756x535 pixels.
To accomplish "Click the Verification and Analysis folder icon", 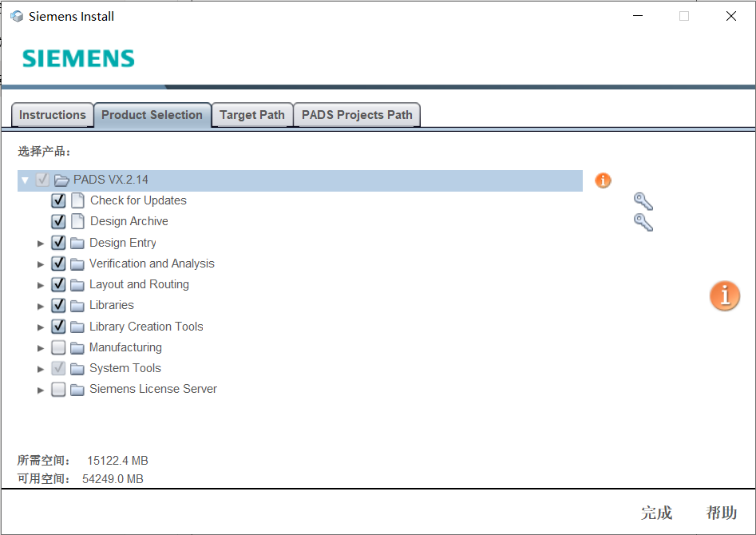I will point(77,264).
